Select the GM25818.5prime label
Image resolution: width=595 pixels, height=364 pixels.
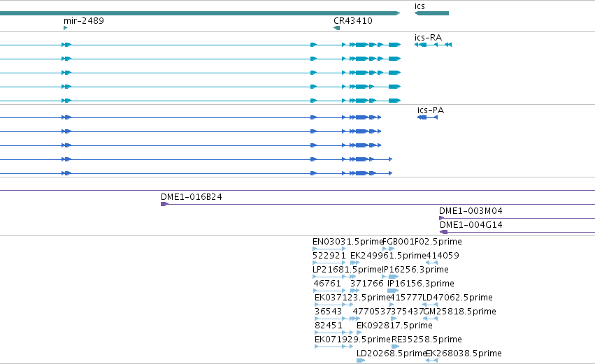459,312
